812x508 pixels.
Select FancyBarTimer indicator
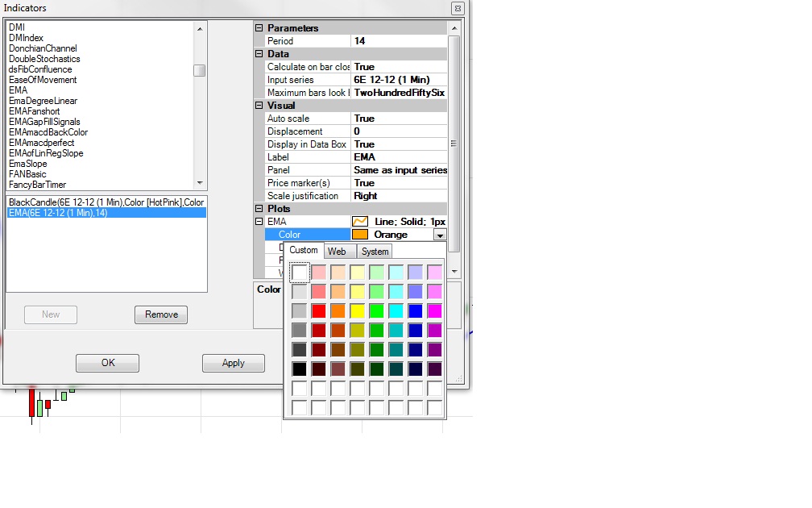point(37,185)
